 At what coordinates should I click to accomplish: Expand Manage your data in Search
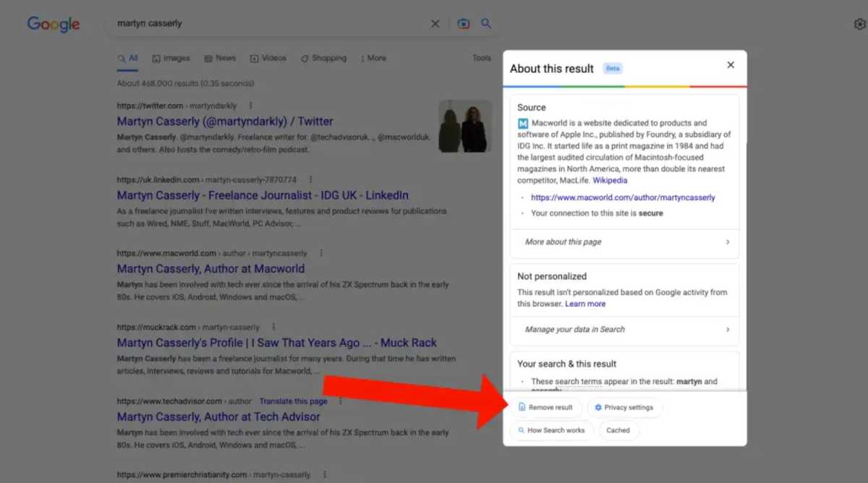[x=624, y=330]
